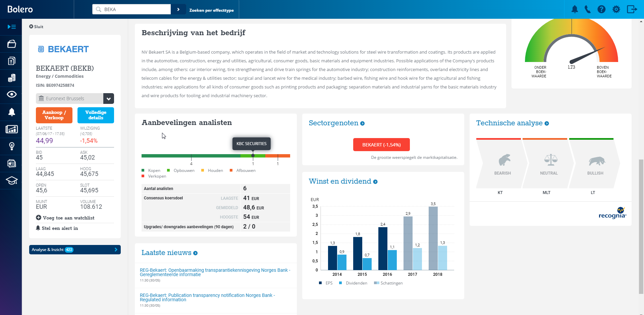Toggle Dividenden series in chart legend
This screenshot has height=315, width=644.
(x=353, y=283)
